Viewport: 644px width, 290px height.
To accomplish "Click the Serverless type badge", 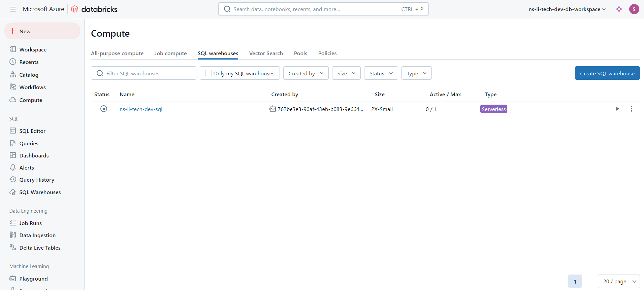I will [x=493, y=109].
